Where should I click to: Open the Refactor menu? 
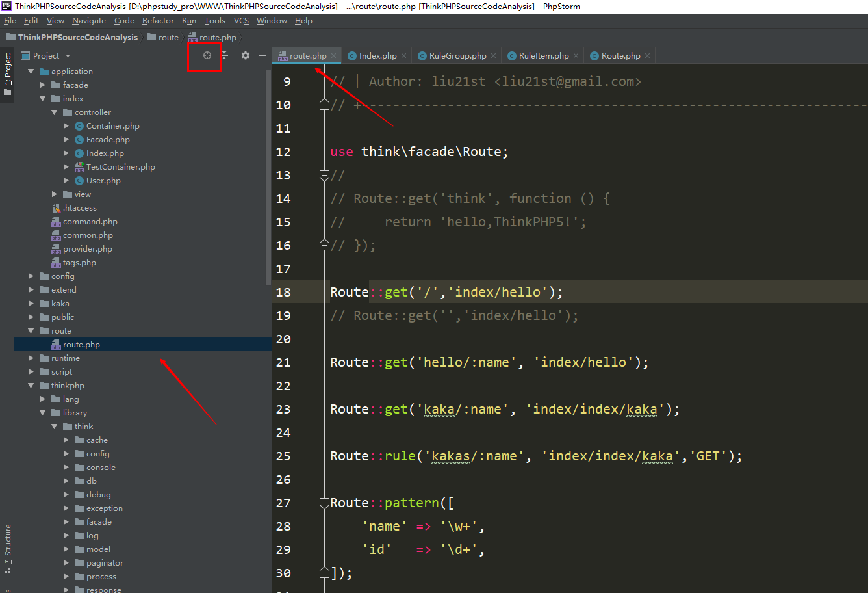(x=158, y=21)
